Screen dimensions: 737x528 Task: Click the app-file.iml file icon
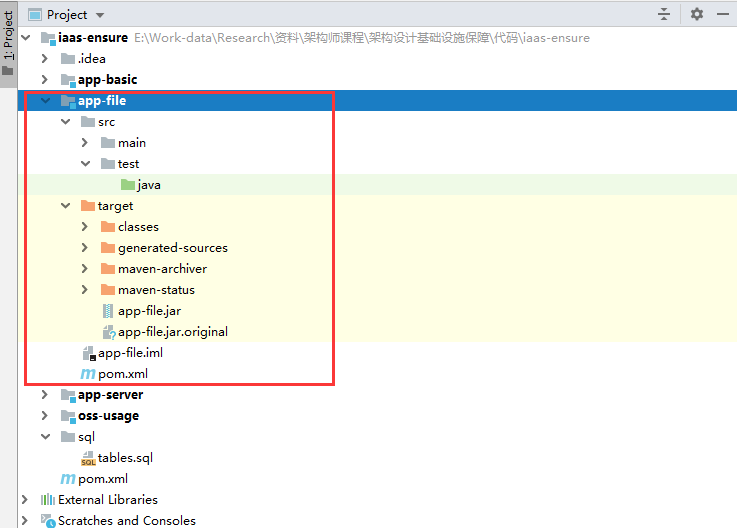[x=88, y=353]
